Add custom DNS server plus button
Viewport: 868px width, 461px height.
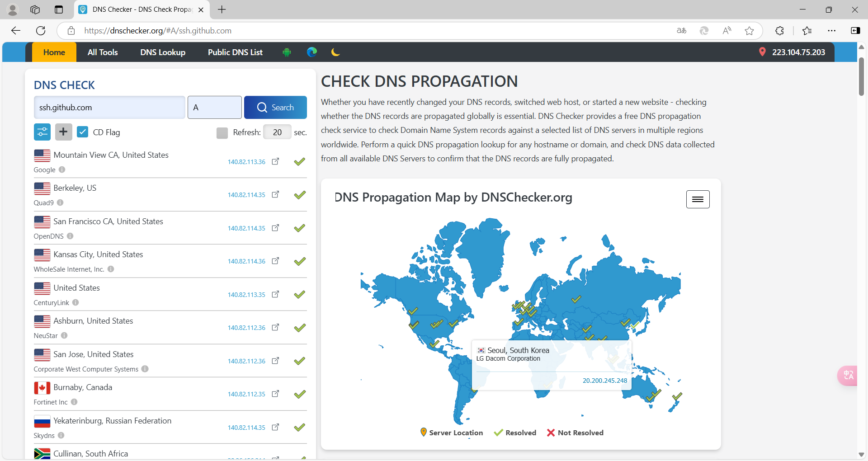pyautogui.click(x=63, y=132)
